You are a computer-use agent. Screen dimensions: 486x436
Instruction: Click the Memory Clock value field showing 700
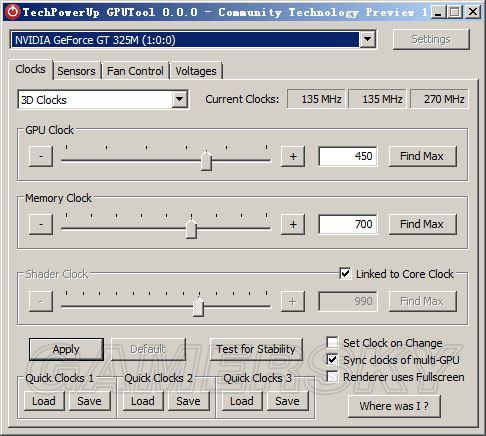tap(348, 224)
